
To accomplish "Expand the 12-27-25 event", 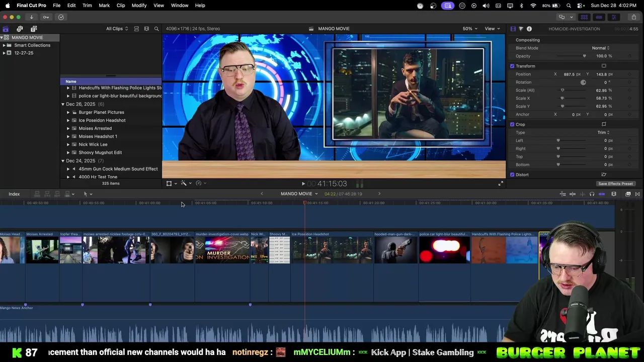I will 4,53.
